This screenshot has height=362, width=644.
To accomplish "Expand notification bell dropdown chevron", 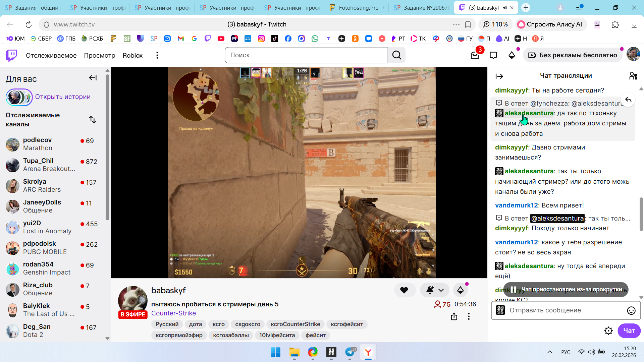I will [441, 290].
